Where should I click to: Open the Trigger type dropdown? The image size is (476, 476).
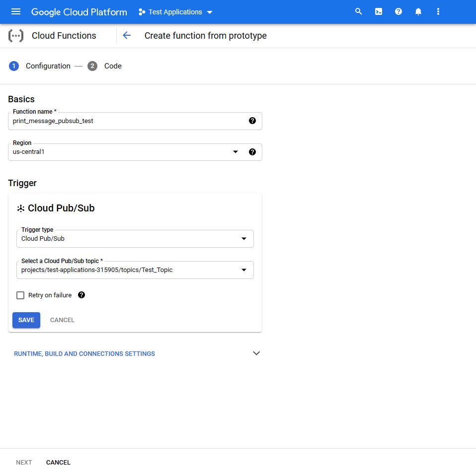(244, 238)
